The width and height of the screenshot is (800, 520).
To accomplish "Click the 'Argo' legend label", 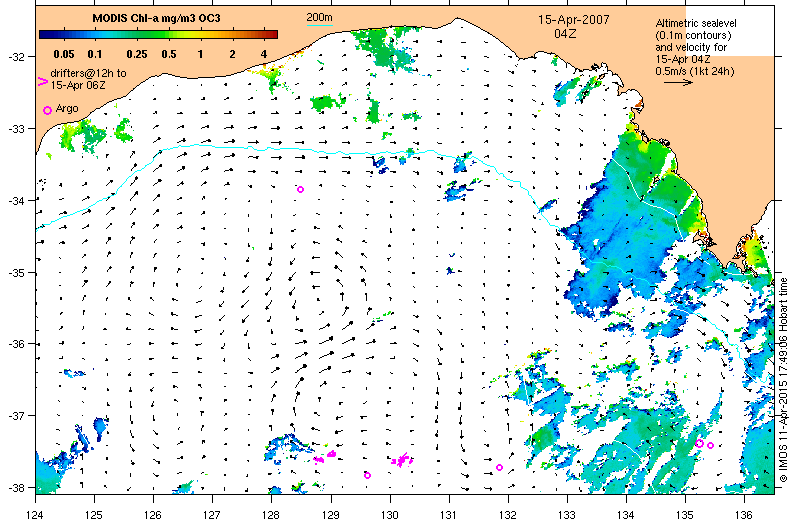I will pyautogui.click(x=67, y=108).
